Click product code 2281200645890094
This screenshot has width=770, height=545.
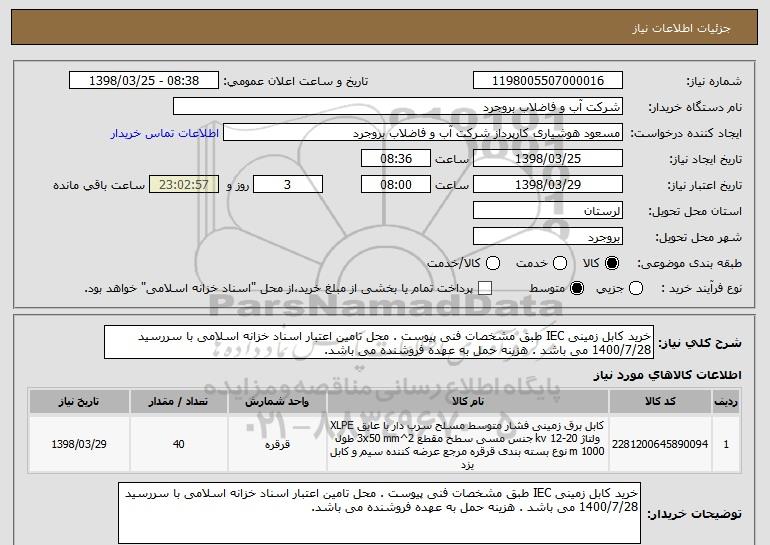(x=660, y=444)
